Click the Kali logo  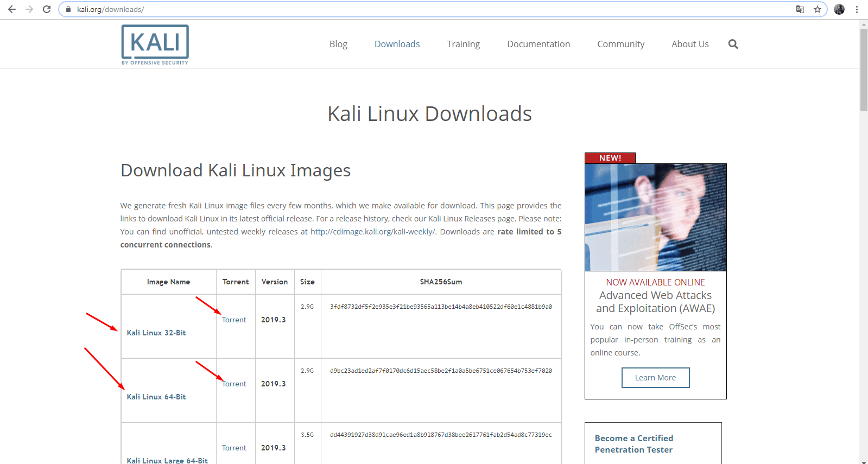coord(155,45)
